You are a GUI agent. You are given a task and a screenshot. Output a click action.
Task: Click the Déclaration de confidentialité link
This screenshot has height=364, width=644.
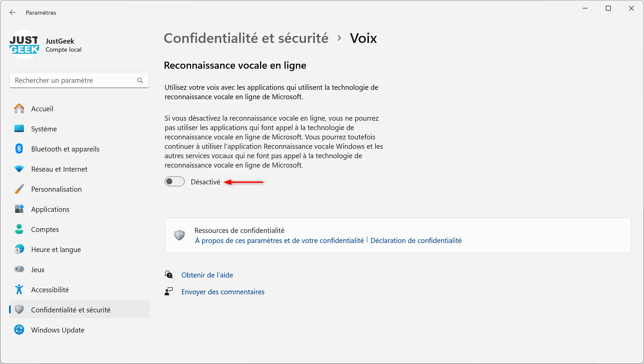point(416,240)
